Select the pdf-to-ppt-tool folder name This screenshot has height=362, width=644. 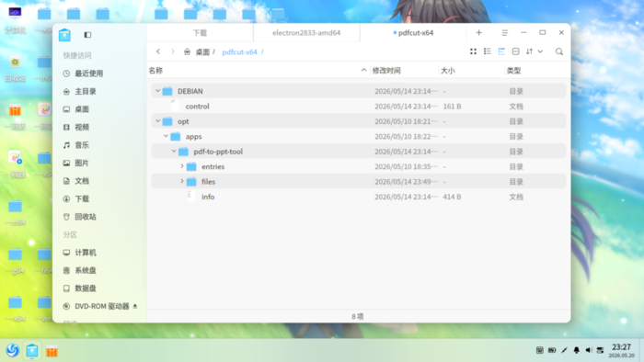pyautogui.click(x=218, y=152)
